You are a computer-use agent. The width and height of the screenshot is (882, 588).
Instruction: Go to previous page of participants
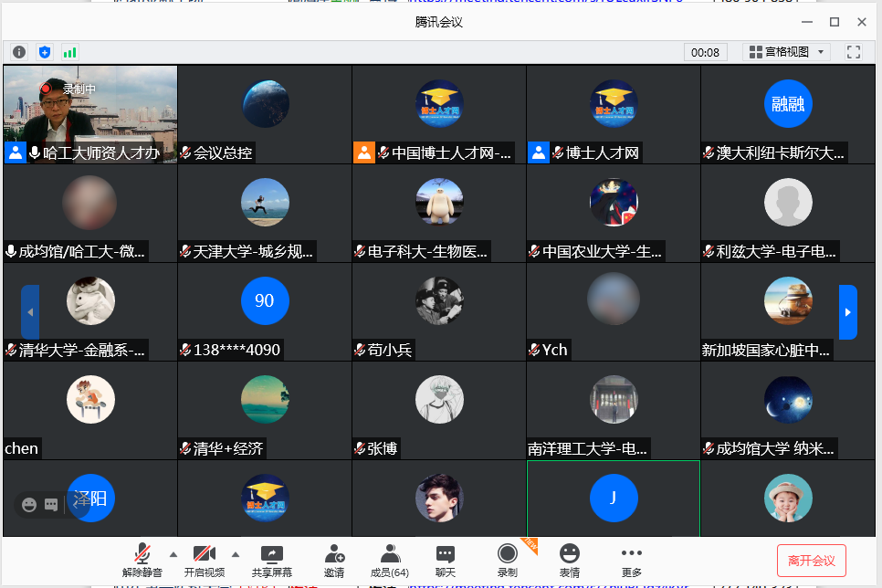coord(30,312)
